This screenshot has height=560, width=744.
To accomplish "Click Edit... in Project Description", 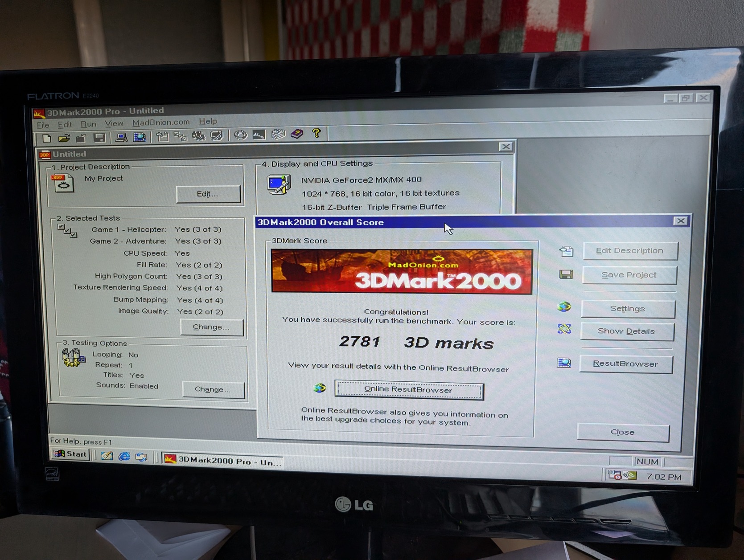I will point(208,194).
